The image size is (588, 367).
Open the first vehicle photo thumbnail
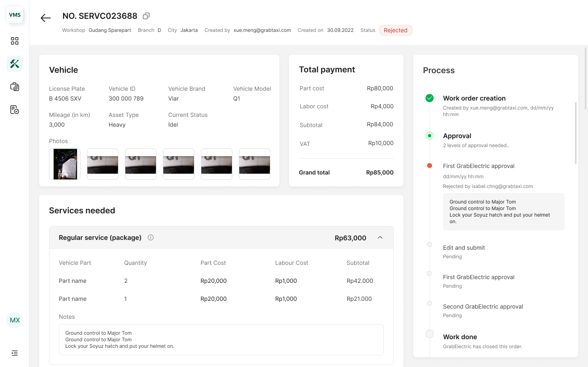tap(65, 164)
